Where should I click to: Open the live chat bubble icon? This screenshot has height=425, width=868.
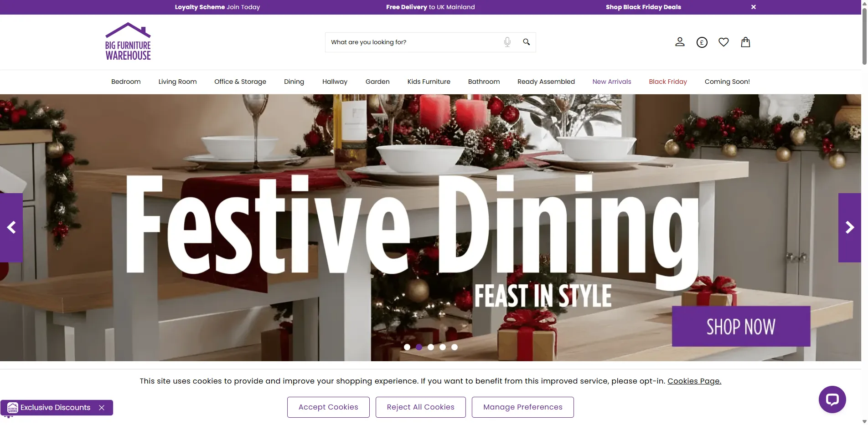tap(832, 399)
